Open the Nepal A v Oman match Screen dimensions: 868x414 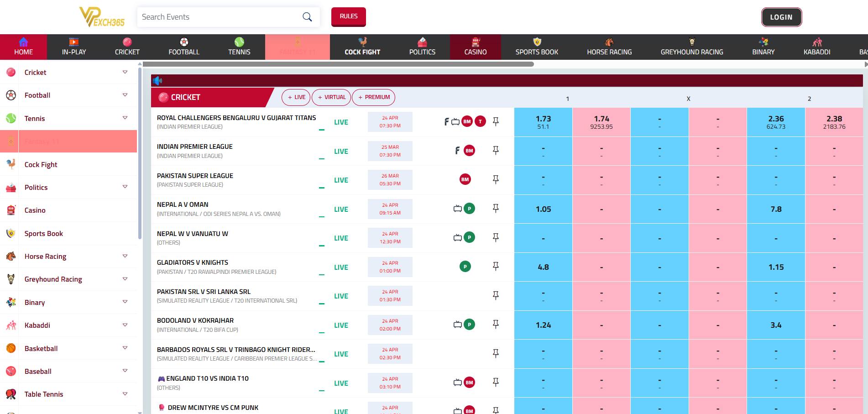pos(183,204)
